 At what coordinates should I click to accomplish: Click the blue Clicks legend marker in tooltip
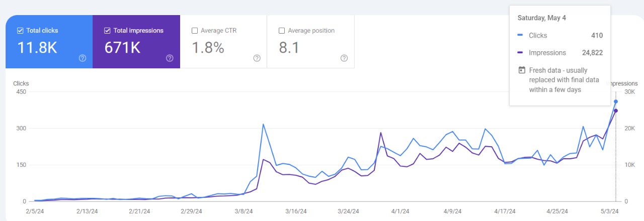520,36
